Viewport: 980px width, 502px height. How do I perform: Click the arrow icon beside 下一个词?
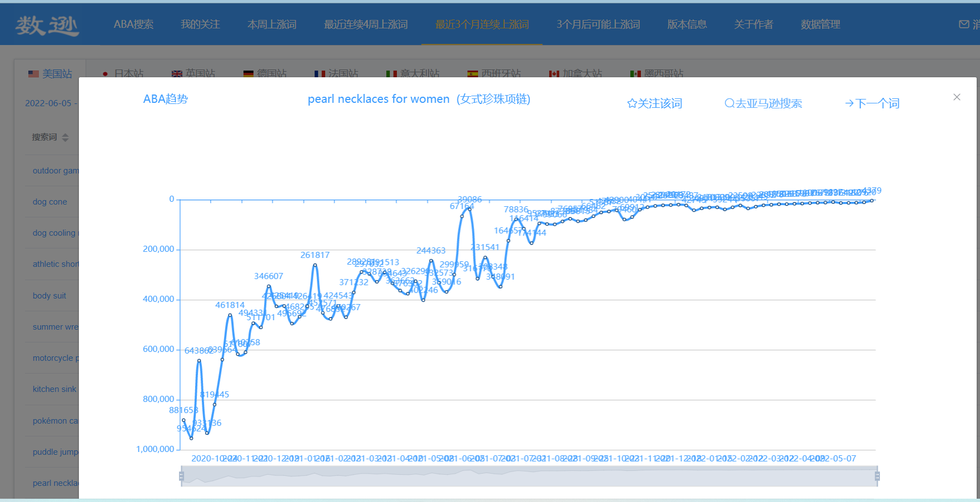point(849,103)
